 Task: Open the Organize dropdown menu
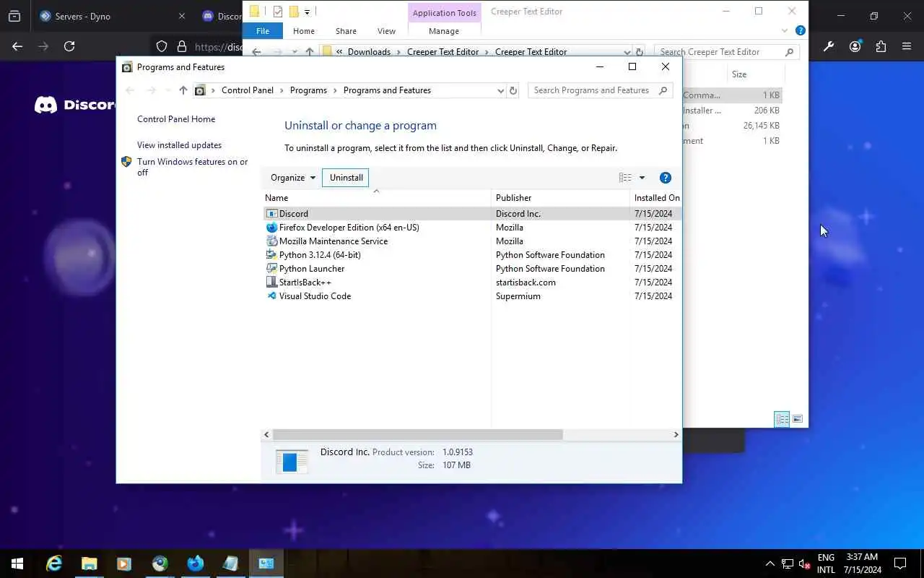pyautogui.click(x=292, y=178)
